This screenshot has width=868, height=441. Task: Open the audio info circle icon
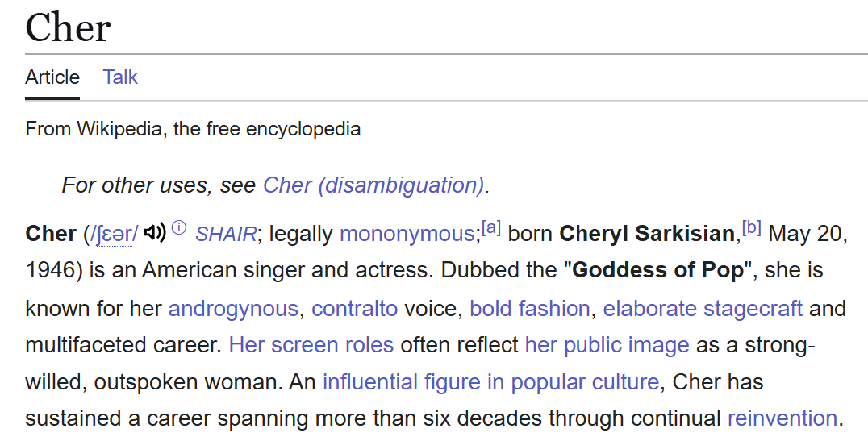coord(179,227)
